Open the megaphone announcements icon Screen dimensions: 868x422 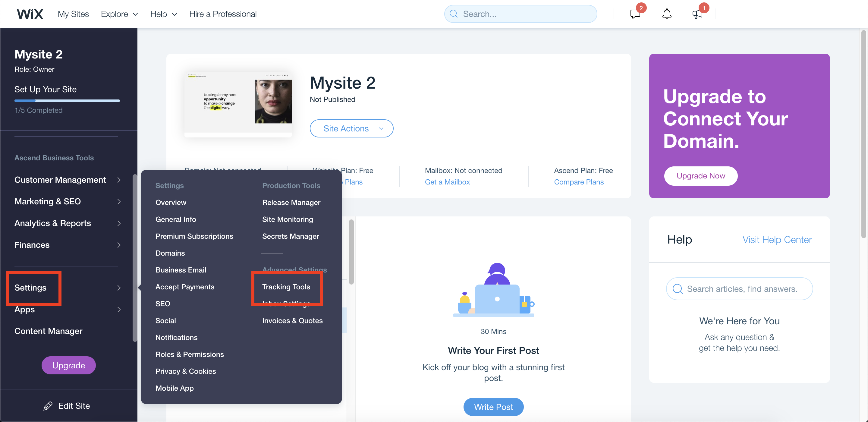(x=697, y=14)
